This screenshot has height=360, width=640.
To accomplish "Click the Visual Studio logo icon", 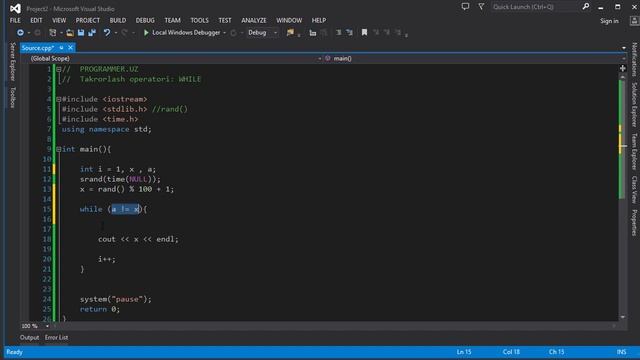I will [x=16, y=8].
